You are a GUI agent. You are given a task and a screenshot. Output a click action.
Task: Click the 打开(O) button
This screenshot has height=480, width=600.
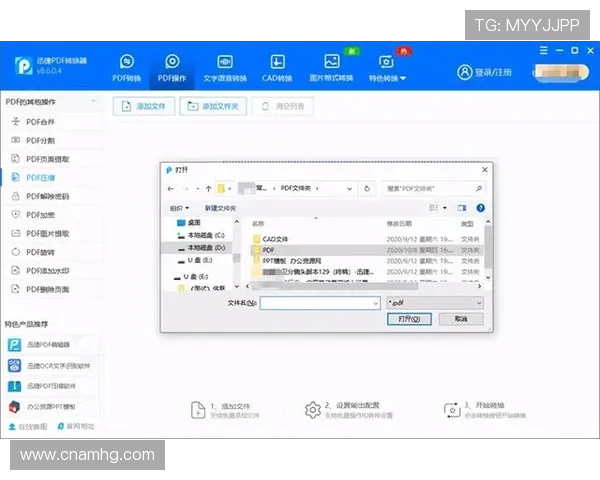409,319
